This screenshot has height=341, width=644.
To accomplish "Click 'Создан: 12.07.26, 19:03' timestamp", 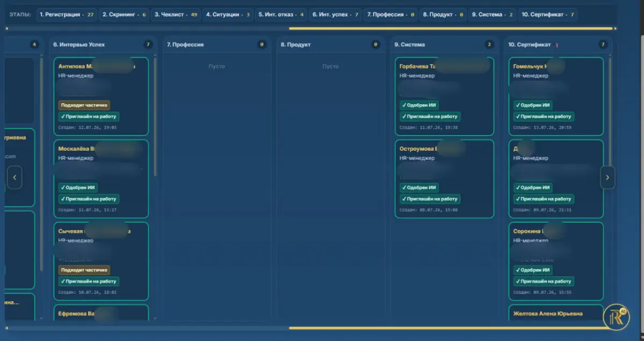I will click(88, 127).
